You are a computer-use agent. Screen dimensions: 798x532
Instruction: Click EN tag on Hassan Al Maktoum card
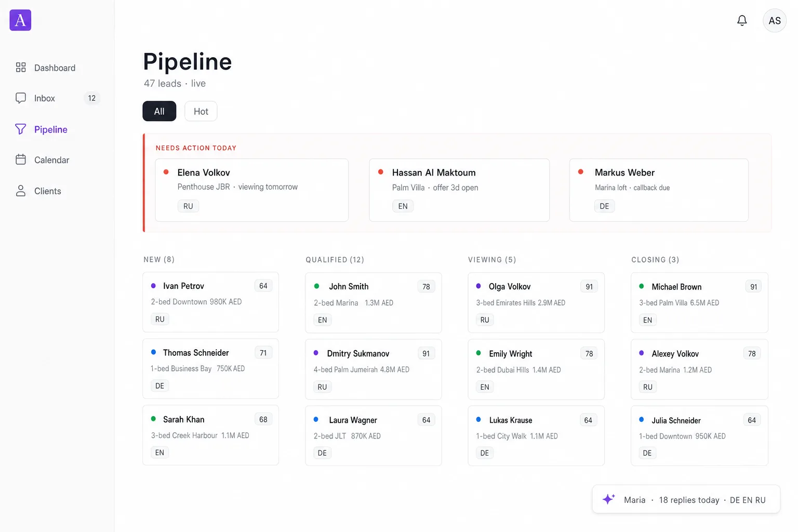tap(403, 206)
